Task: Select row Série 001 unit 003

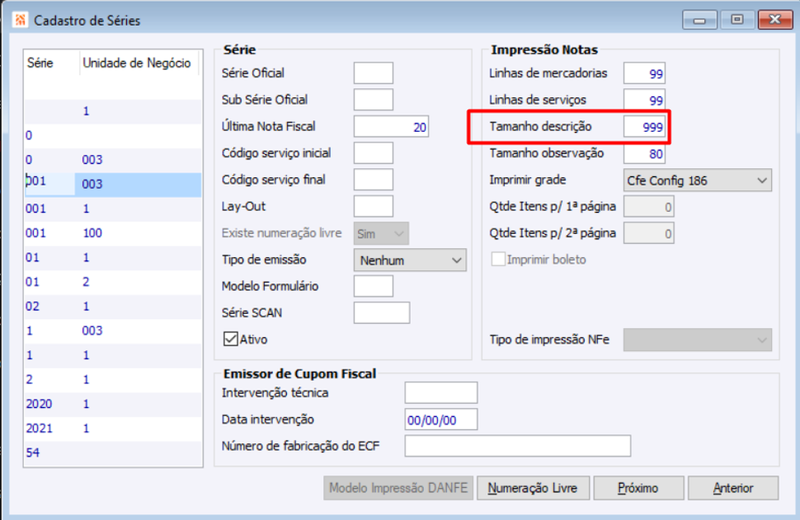Action: (113, 184)
